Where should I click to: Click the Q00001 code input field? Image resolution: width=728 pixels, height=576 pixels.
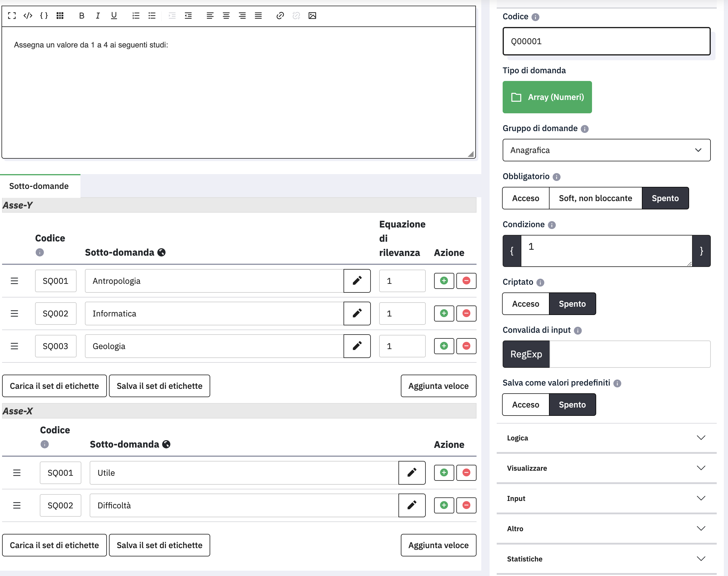click(x=606, y=42)
